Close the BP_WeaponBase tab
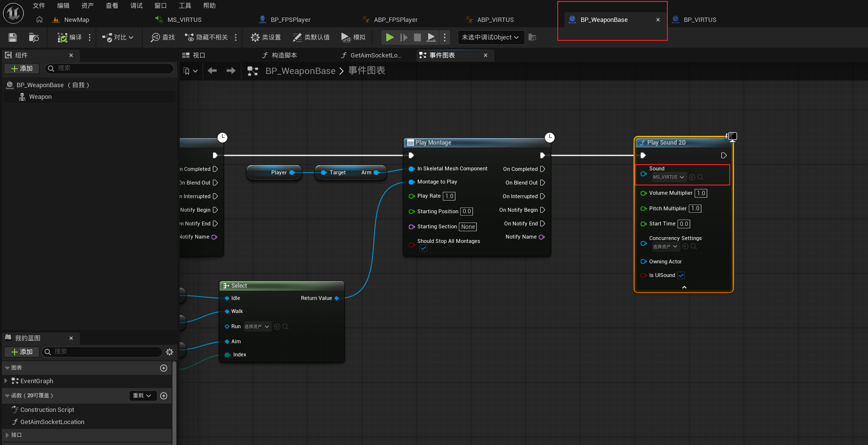 pos(658,20)
